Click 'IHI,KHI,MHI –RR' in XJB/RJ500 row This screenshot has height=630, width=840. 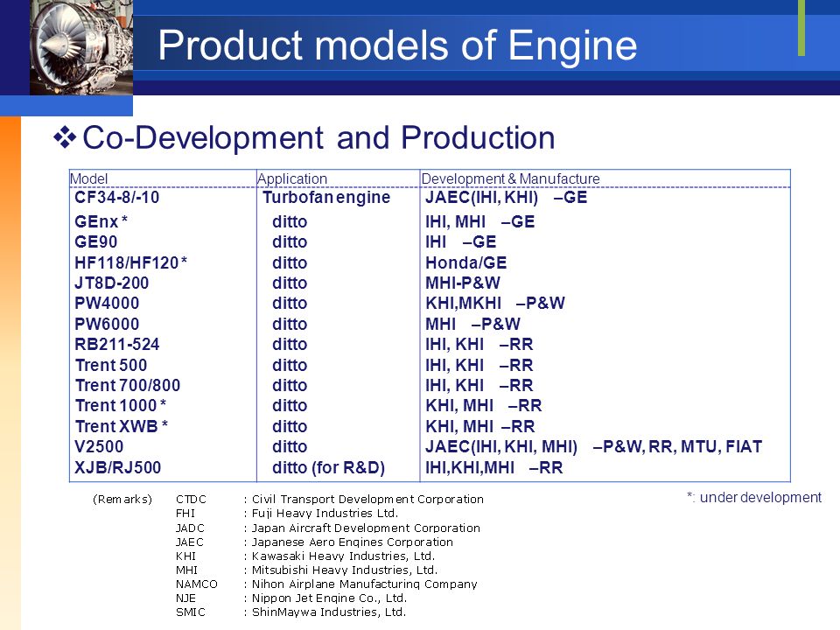click(x=493, y=467)
